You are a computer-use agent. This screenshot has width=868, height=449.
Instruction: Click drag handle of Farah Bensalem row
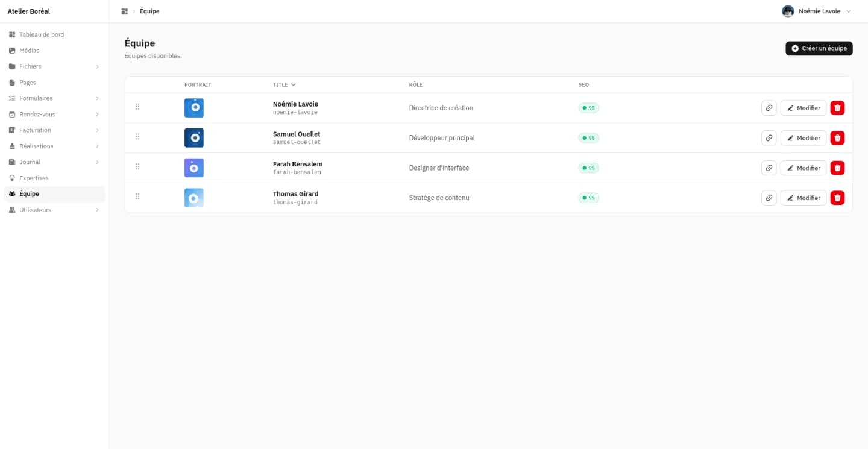(137, 166)
